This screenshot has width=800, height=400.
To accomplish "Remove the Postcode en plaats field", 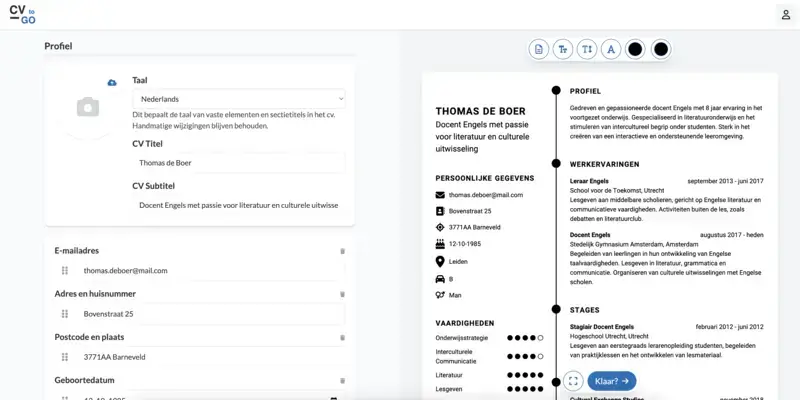I will point(342,337).
